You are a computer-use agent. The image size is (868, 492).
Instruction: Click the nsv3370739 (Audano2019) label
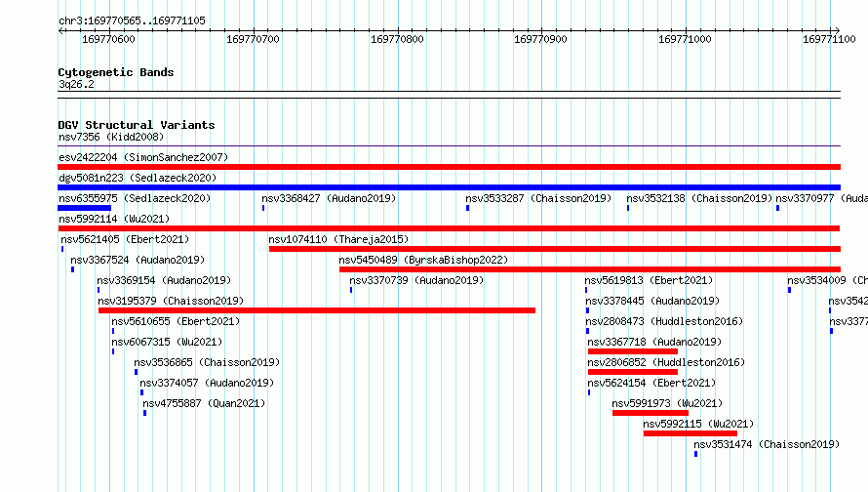tap(416, 280)
